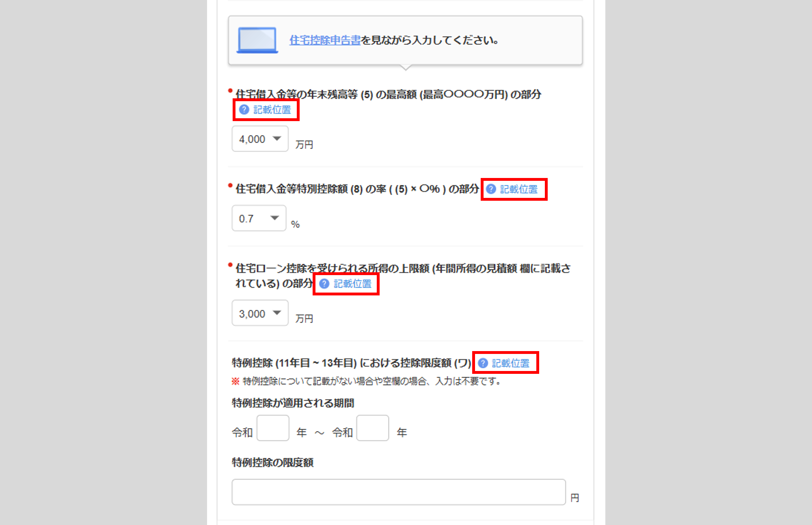
Task: Click question mark icon beside 所得の上限額 label
Action: (324, 284)
